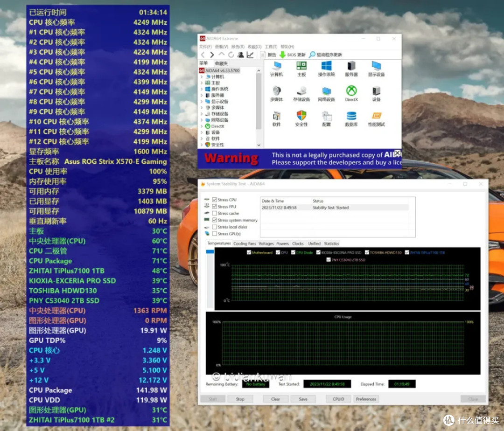Expand the 多媒体 tree node
Image resolution: width=504 pixels, height=431 pixels.
202,108
